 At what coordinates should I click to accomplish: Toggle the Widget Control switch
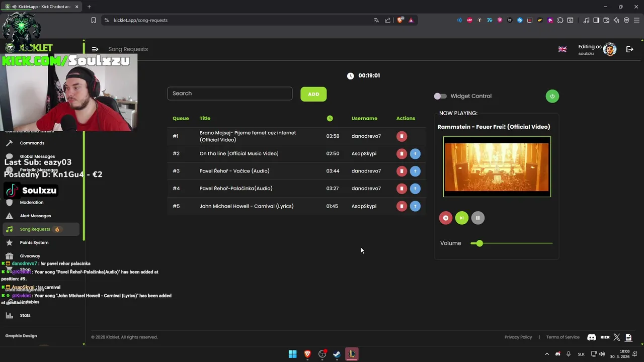440,96
